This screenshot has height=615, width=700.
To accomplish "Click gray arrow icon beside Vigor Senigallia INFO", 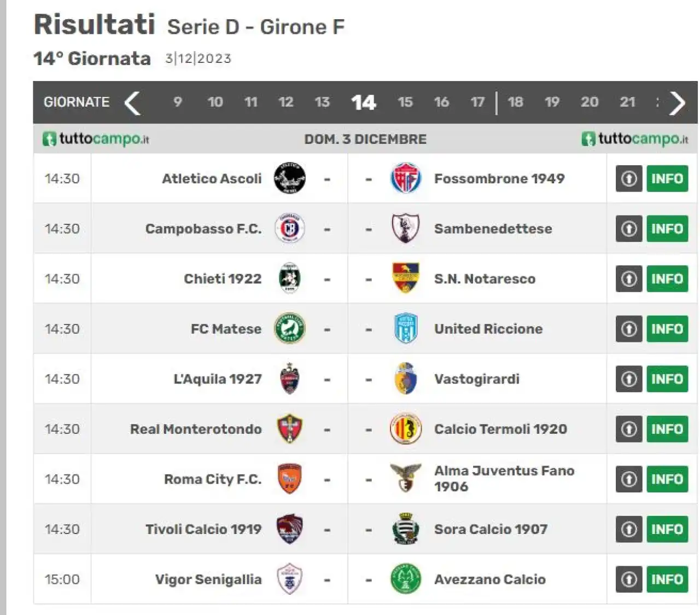I will click(x=629, y=579).
